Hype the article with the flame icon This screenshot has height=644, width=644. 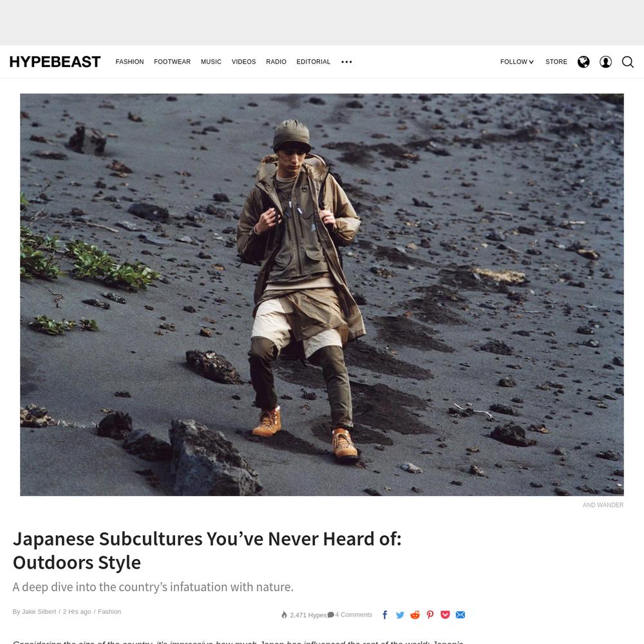(x=284, y=615)
